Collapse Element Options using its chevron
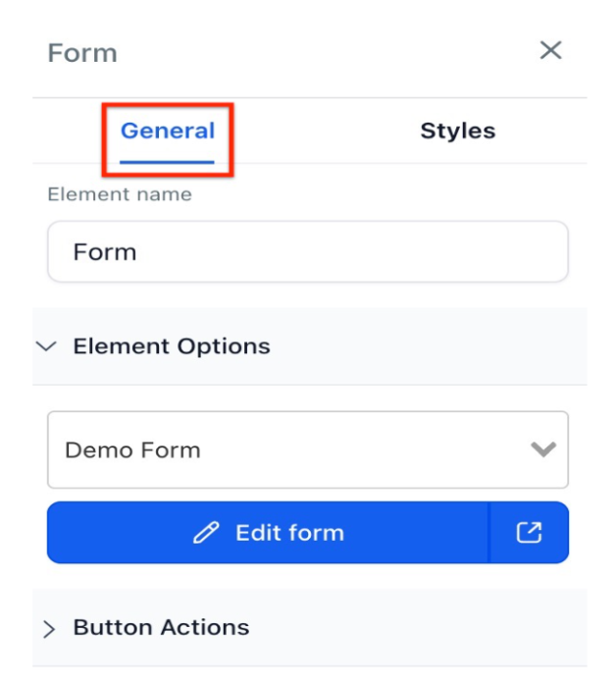Viewport: 616px width, 683px height. (x=46, y=346)
